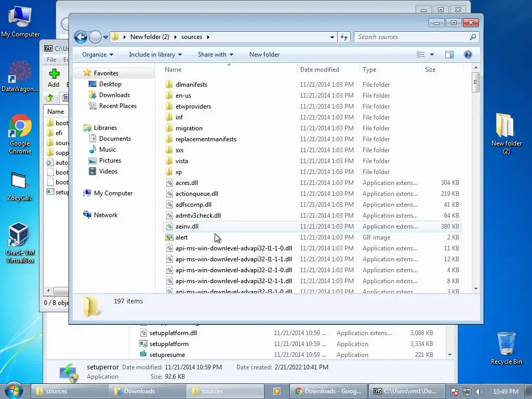Open Recent Places in navigation pane

[117, 106]
